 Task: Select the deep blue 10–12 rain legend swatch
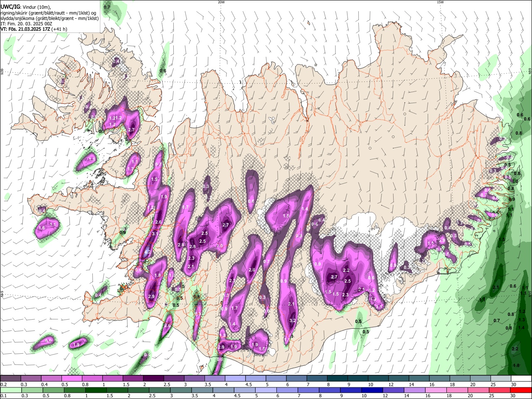click(372, 390)
